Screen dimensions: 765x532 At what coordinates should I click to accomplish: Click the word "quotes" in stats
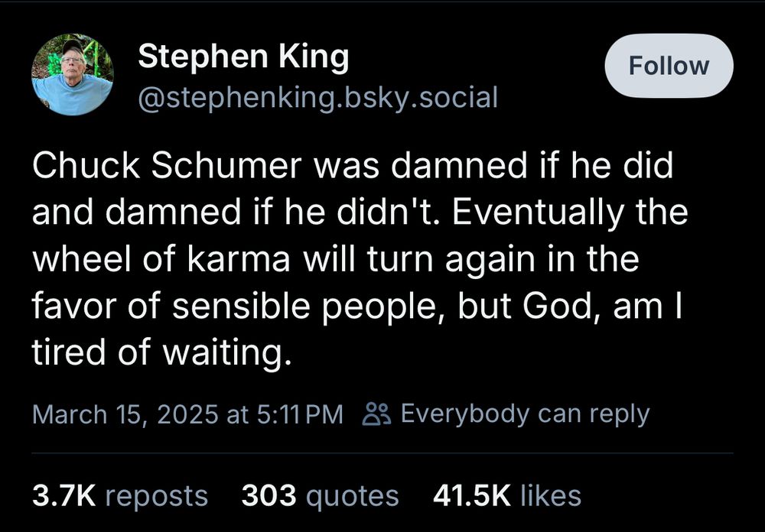tap(352, 495)
